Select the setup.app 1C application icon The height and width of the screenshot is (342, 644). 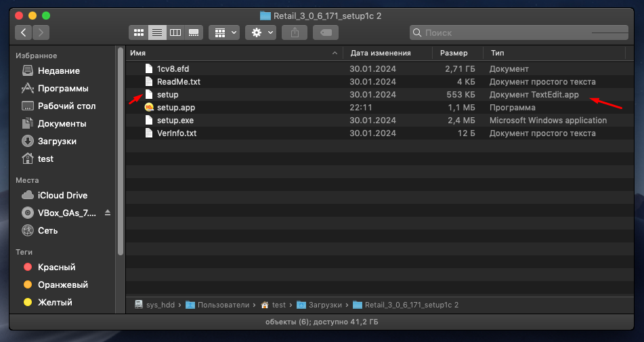tap(149, 107)
